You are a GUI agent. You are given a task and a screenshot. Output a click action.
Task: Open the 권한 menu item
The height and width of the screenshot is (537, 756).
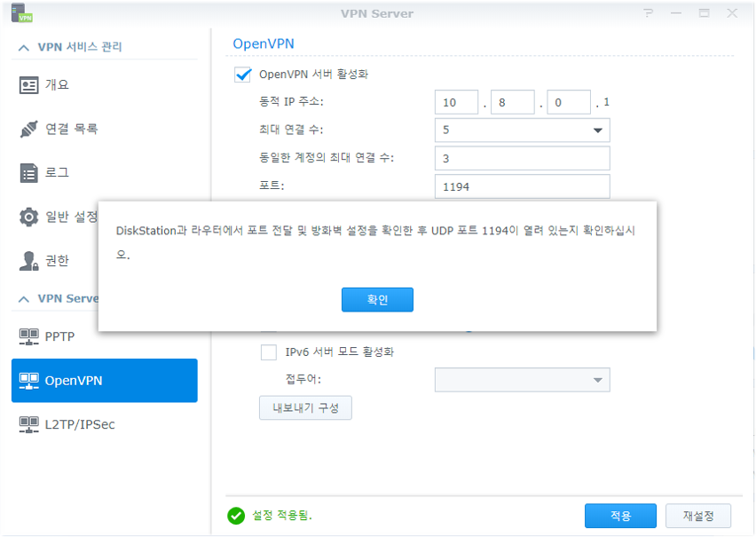click(x=55, y=261)
